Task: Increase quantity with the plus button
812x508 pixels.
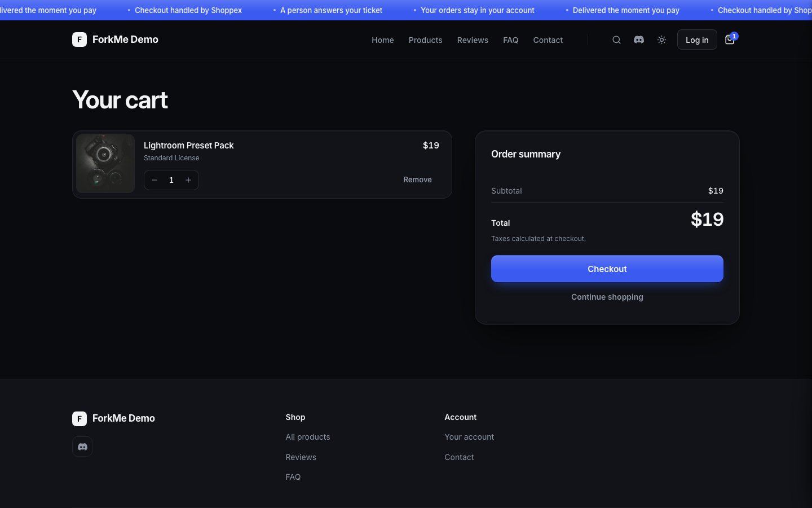Action: pyautogui.click(x=188, y=180)
